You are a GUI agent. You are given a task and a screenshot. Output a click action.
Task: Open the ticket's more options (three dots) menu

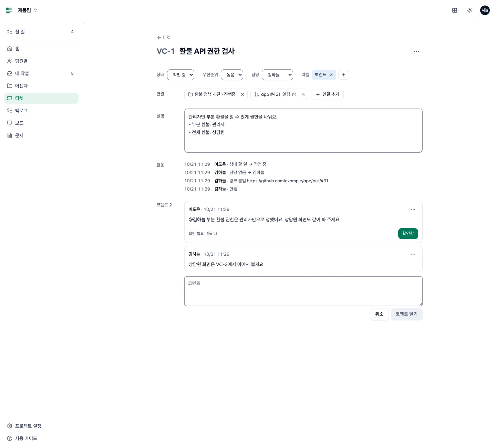coord(416,51)
